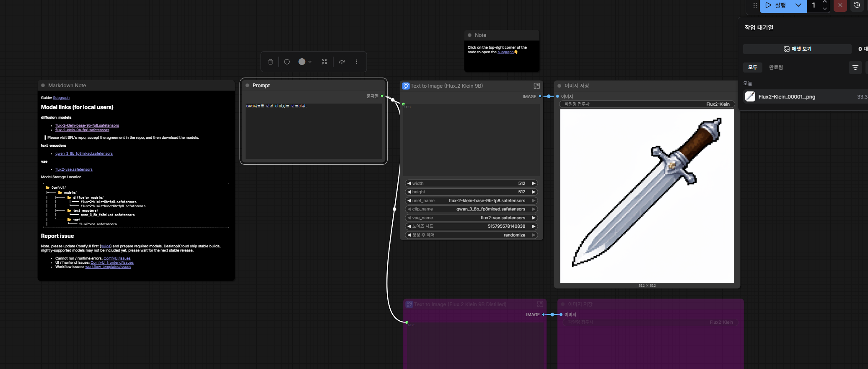Image resolution: width=868 pixels, height=369 pixels.
Task: Collapse selected node using shrink arrows icon
Action: pos(324,62)
